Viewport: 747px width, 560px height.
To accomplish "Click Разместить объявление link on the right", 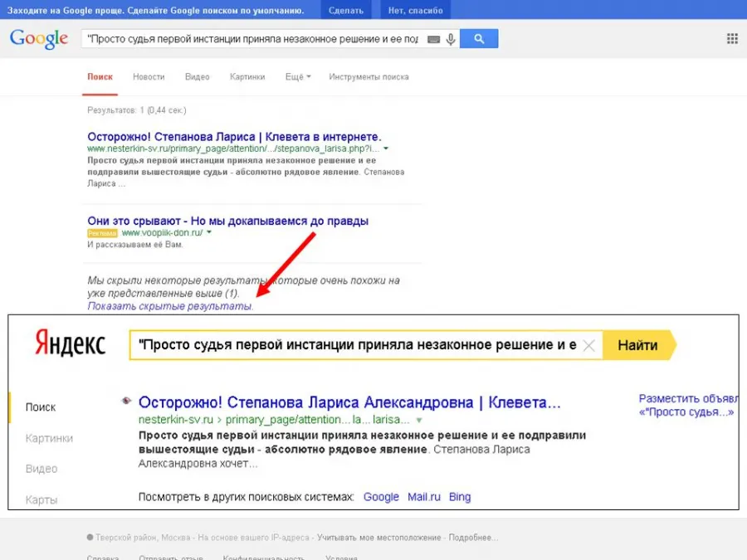I will (x=688, y=405).
